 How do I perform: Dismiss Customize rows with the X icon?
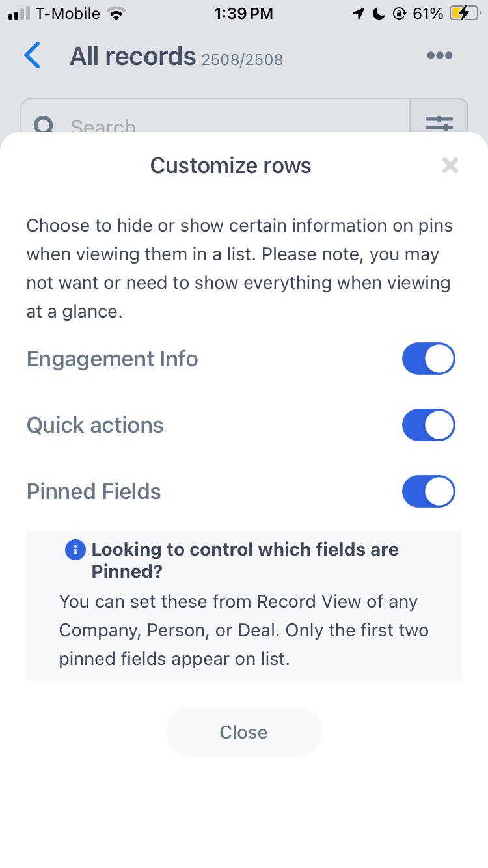coord(450,165)
